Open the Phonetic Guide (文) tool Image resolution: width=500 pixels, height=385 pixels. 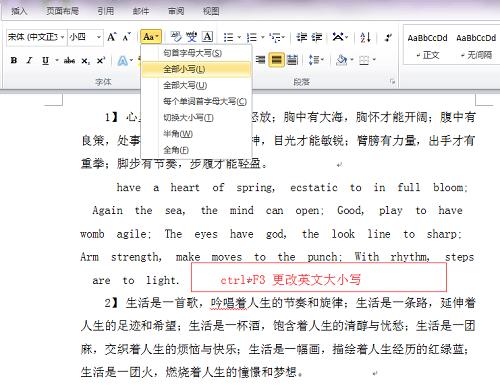pos(192,37)
